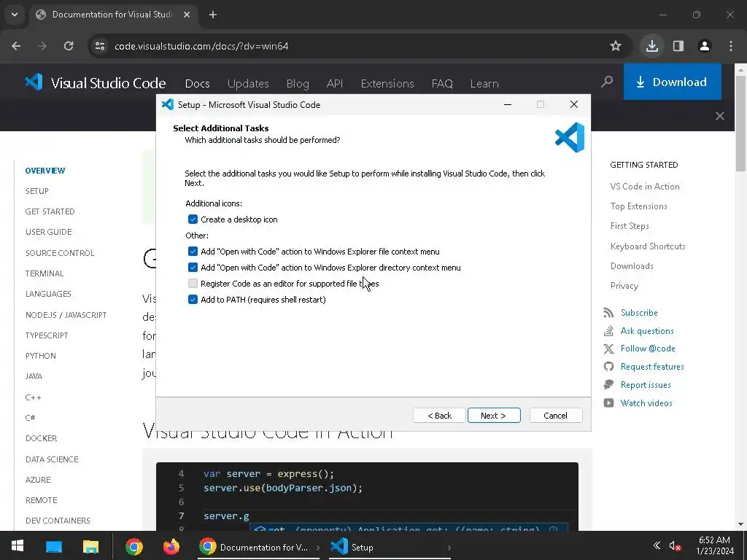
Task: Open the Blog nav item
Action: pyautogui.click(x=298, y=83)
